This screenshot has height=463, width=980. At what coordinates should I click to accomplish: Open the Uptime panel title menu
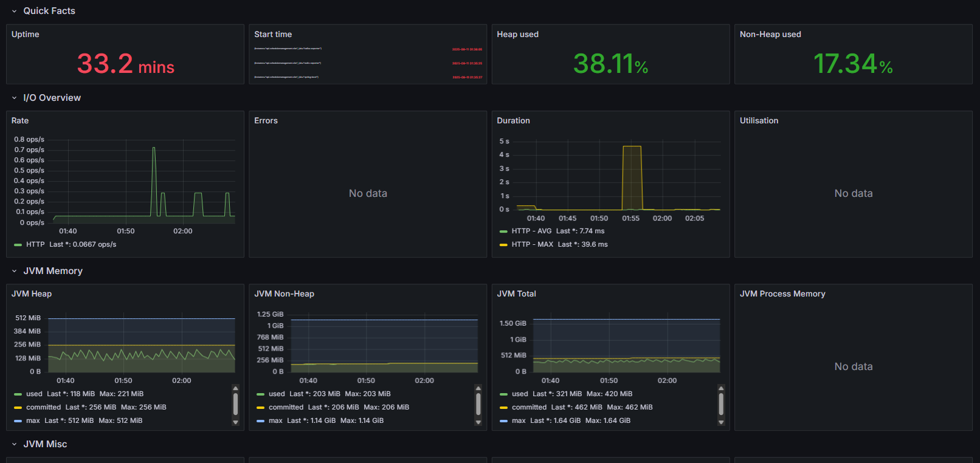coord(26,34)
